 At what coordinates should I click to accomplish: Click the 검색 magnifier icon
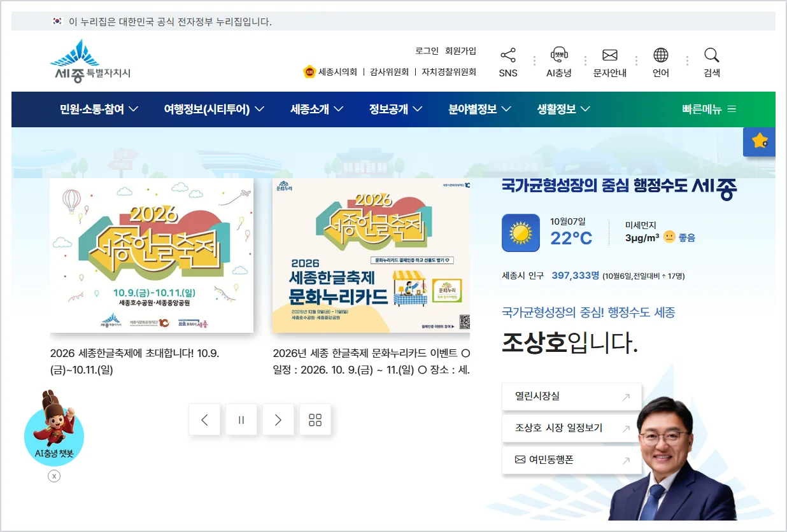[712, 55]
